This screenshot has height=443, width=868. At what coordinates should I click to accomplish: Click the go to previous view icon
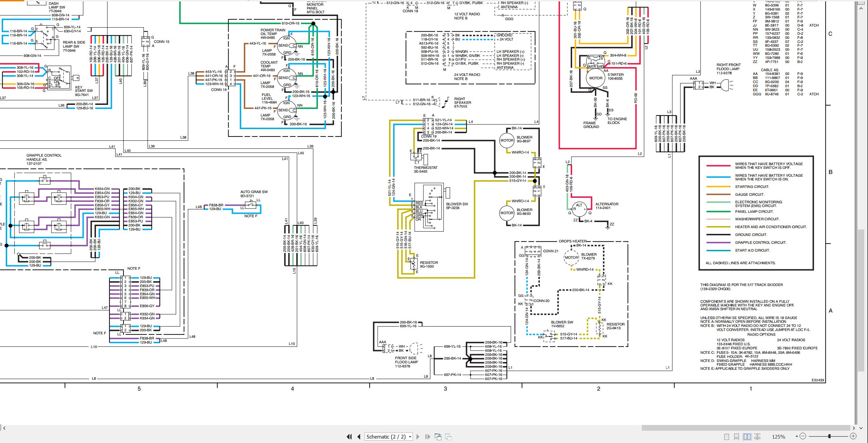tap(438, 437)
